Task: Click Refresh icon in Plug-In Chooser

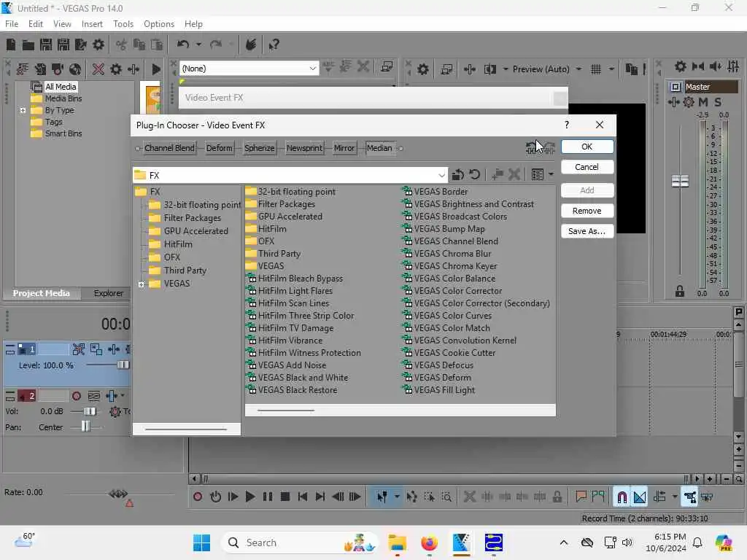Action: click(x=474, y=175)
